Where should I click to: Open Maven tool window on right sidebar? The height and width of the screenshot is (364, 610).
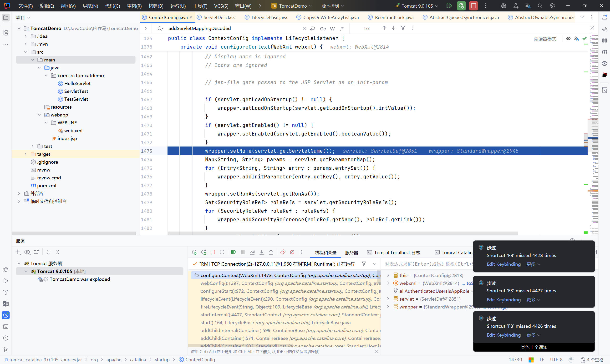point(604,52)
